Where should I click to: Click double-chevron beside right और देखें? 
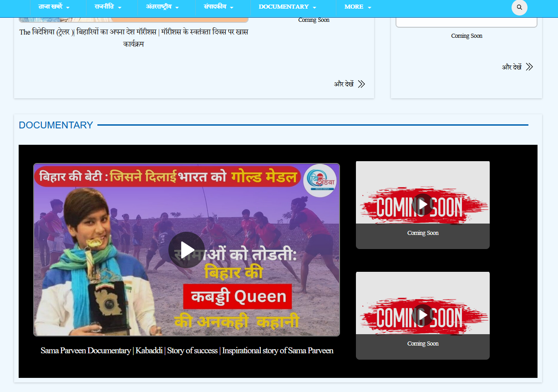click(x=529, y=67)
